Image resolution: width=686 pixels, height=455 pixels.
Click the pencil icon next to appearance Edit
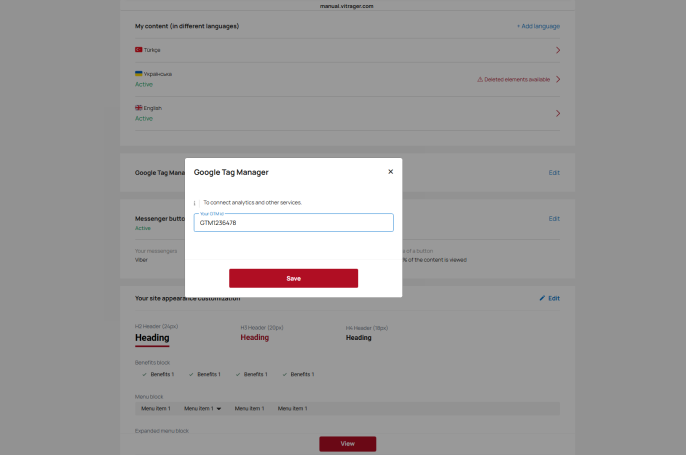[x=542, y=298]
